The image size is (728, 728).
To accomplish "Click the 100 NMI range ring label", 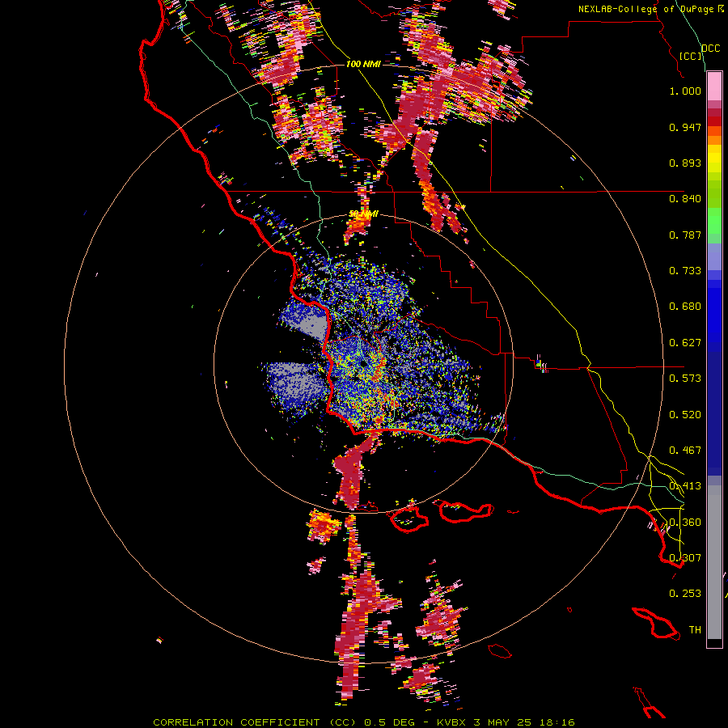I will (x=363, y=64).
